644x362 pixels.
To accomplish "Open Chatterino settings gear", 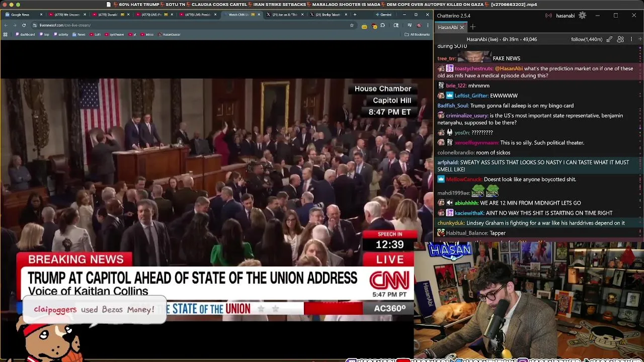I will 582,16.
